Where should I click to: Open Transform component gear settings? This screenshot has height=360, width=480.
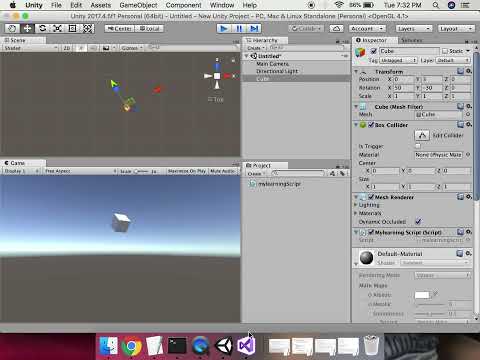pyautogui.click(x=468, y=71)
